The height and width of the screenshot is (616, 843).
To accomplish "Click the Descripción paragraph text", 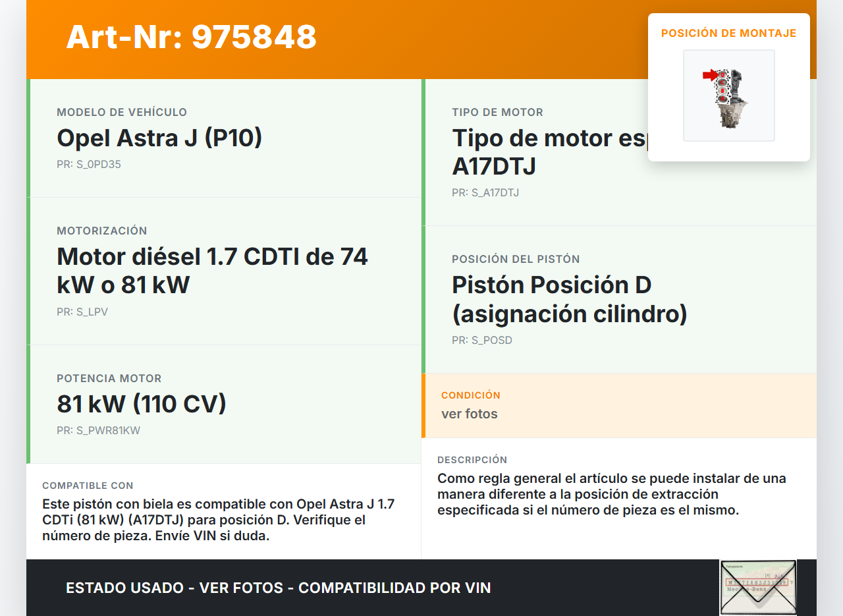I will pos(611,494).
